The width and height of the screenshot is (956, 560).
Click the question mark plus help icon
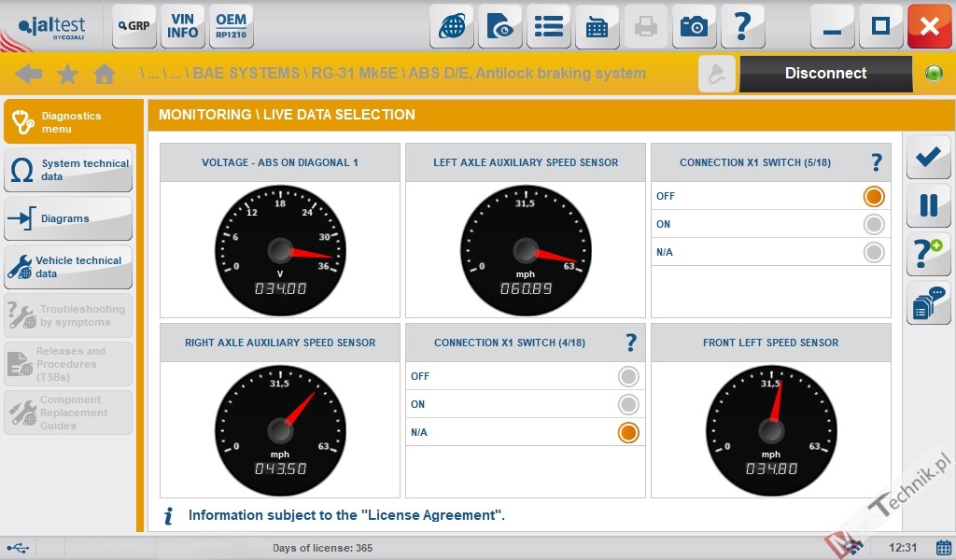(928, 254)
